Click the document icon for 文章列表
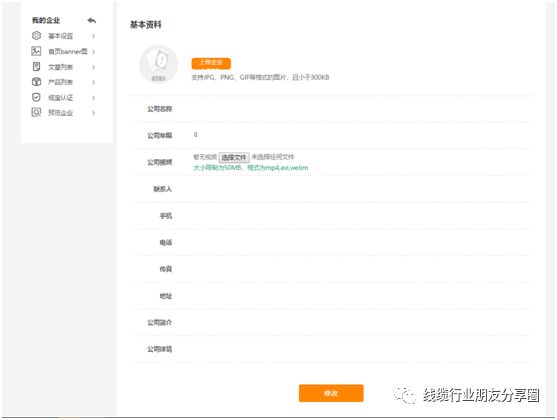Screen dimensions: 557x420 (x=36, y=66)
